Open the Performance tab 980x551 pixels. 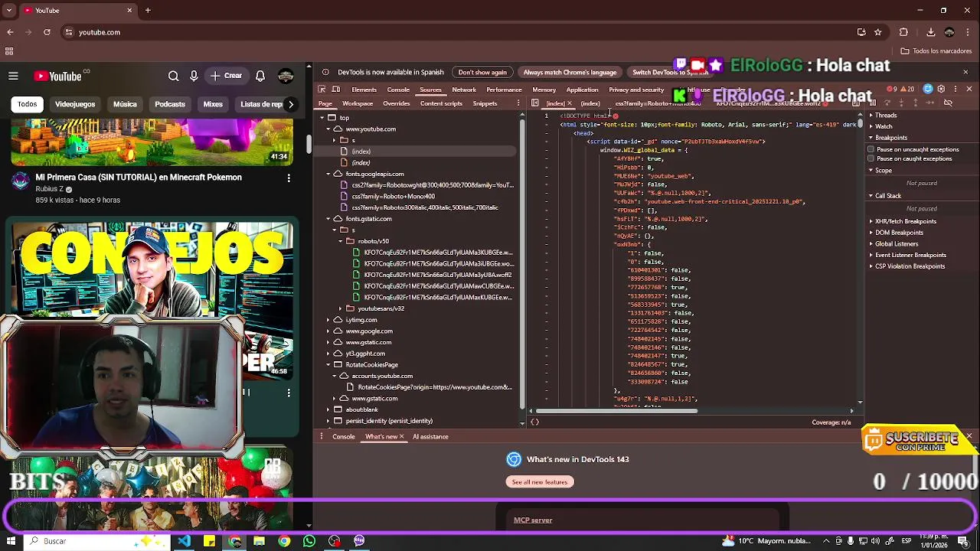(x=504, y=90)
